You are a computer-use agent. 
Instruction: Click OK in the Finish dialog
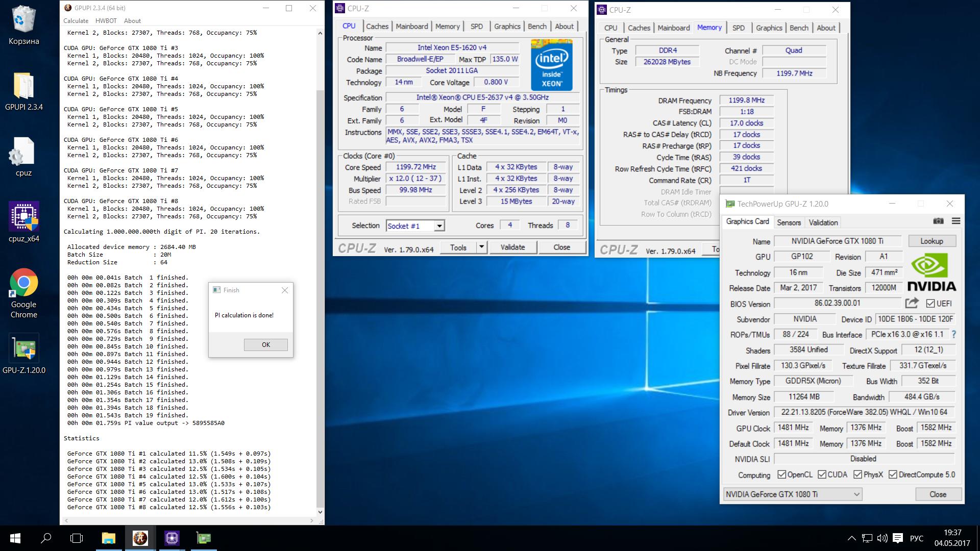coord(266,345)
